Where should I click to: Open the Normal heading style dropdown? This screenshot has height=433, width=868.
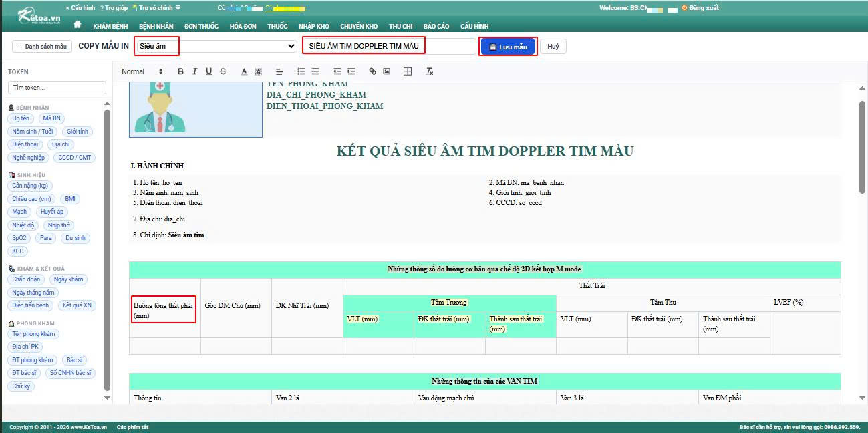coord(142,71)
